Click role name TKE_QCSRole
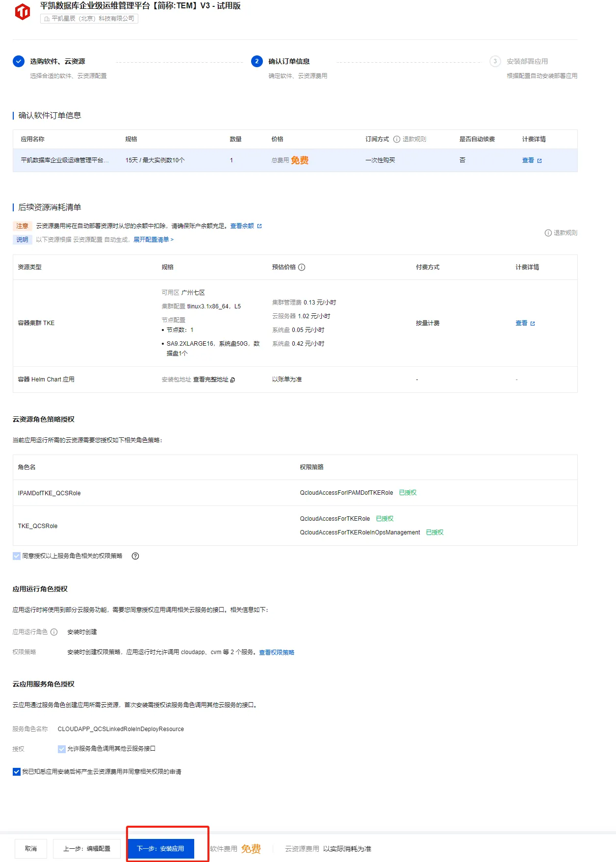This screenshot has height=862, width=616. pyautogui.click(x=38, y=526)
